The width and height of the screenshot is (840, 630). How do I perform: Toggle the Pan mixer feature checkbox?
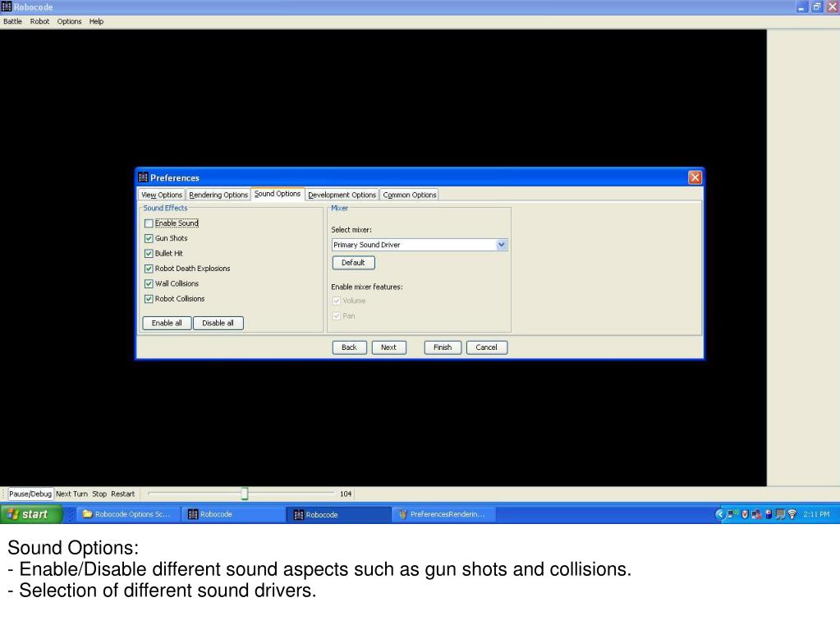(337, 316)
